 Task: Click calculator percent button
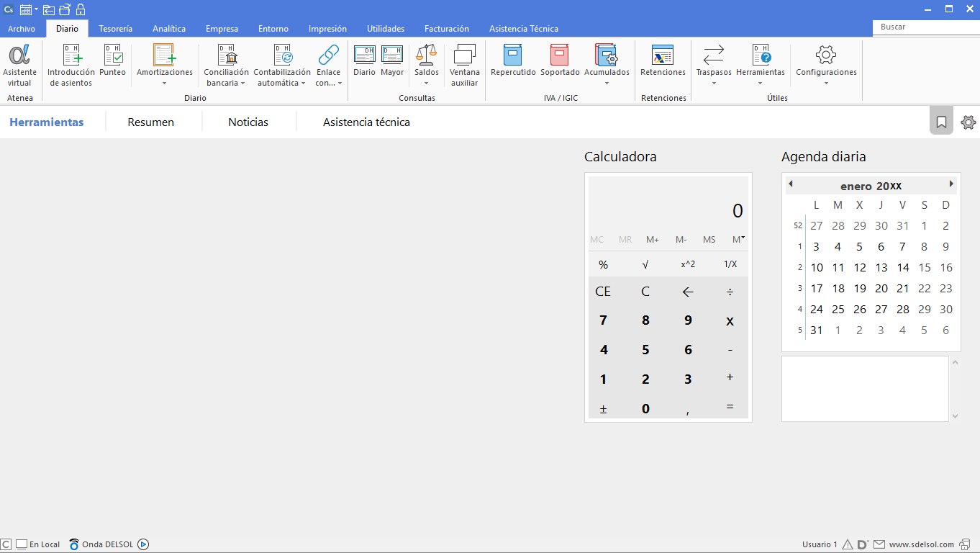coord(603,264)
